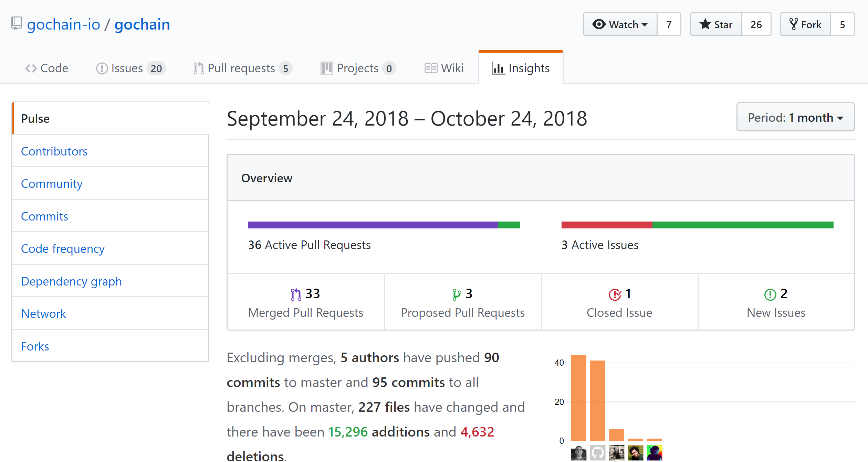Open the Watch dropdown menu
The height and width of the screenshot is (462, 868).
point(620,24)
